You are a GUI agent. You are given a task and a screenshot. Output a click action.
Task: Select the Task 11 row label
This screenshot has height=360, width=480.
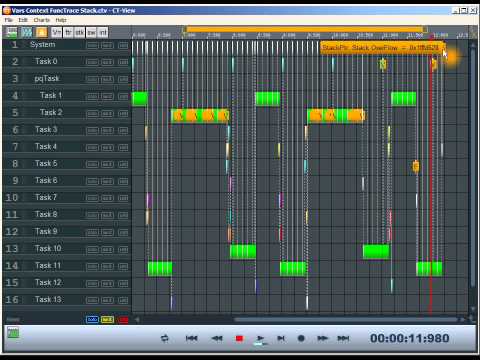(x=48, y=266)
